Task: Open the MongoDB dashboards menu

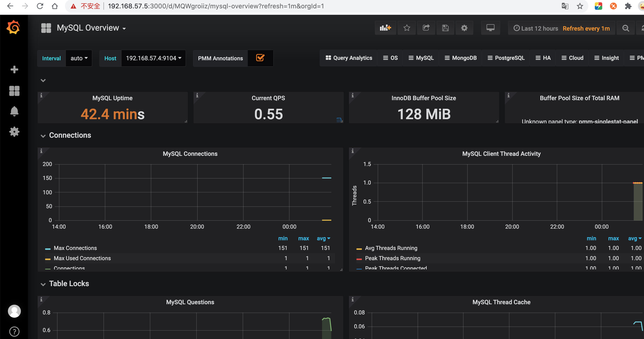Action: point(460,58)
